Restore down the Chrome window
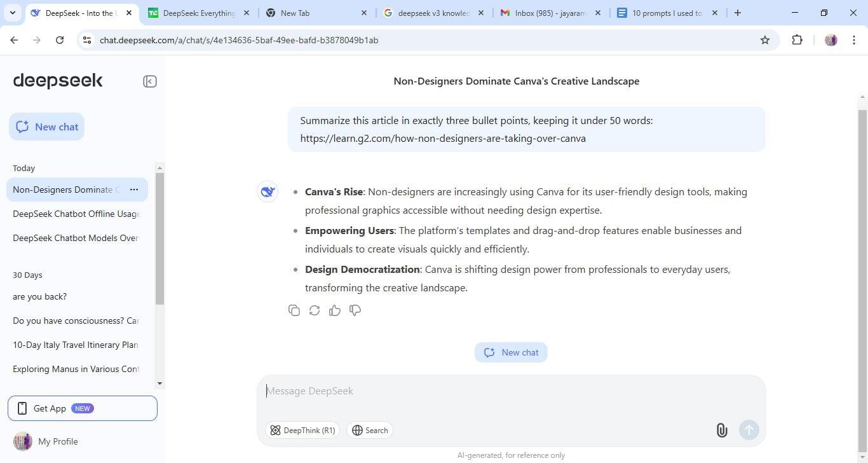 [824, 13]
